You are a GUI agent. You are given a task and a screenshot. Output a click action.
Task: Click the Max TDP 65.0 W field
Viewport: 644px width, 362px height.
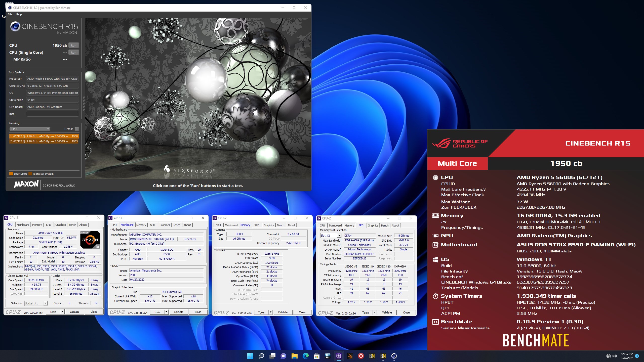pos(71,238)
